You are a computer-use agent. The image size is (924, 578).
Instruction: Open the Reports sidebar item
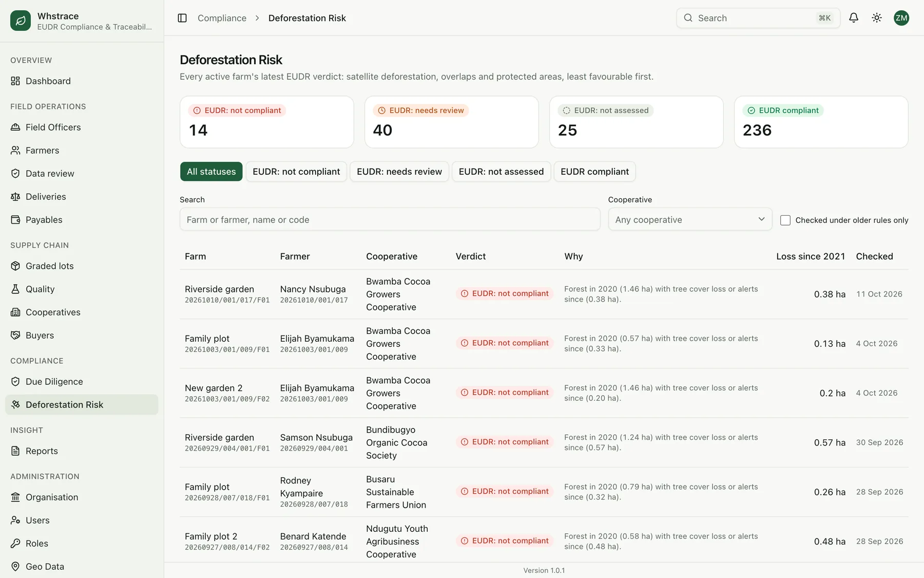82,451
